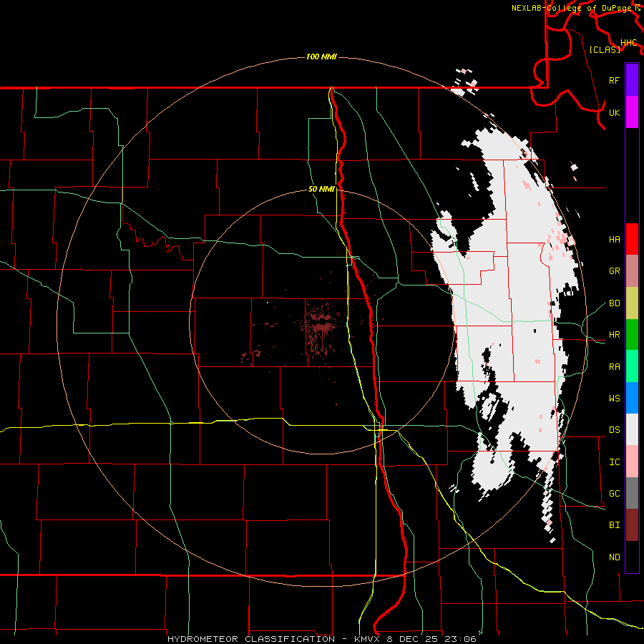Click the white DS legend color swatch
Image resolution: width=644 pixels, height=644 pixels.
(632, 429)
